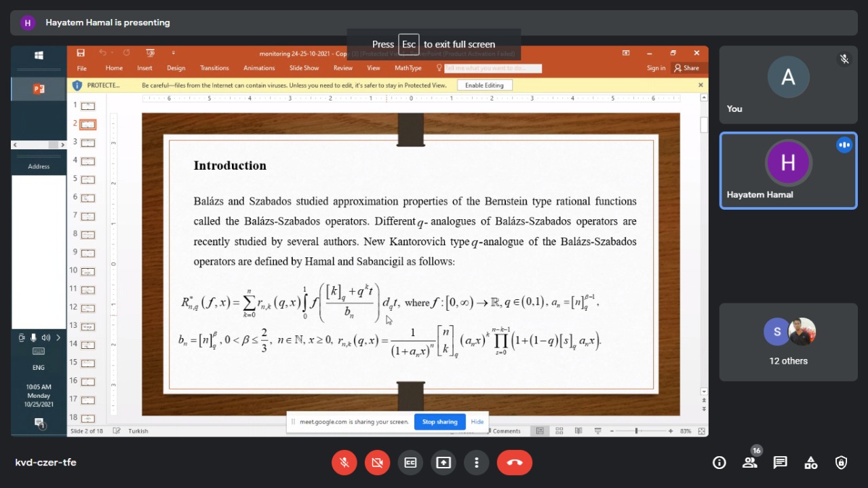
Task: Select the Slide Show ribbon tab
Action: pos(304,68)
